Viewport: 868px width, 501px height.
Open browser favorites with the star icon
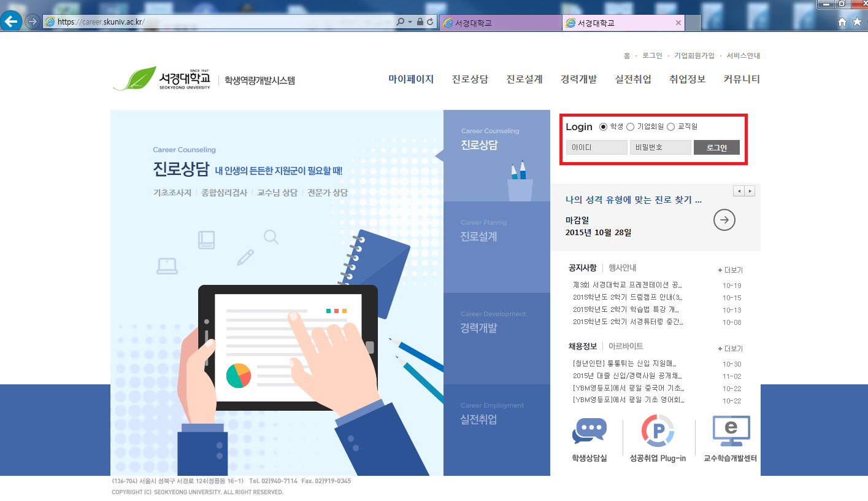tap(858, 22)
